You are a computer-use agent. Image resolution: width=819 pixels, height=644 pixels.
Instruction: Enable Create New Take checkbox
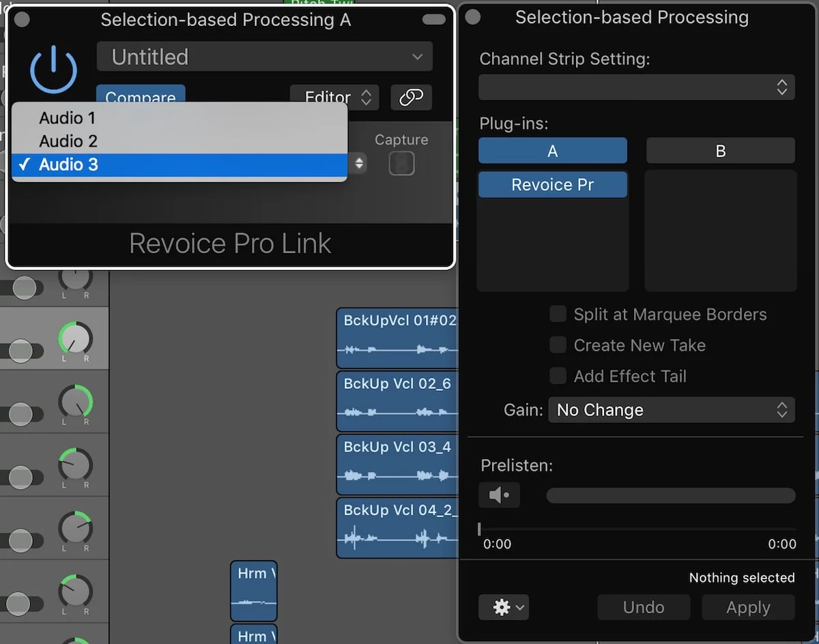click(x=558, y=345)
